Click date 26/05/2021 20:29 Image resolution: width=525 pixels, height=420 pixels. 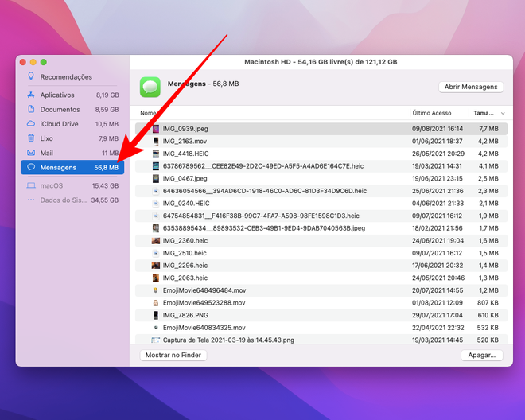(438, 154)
